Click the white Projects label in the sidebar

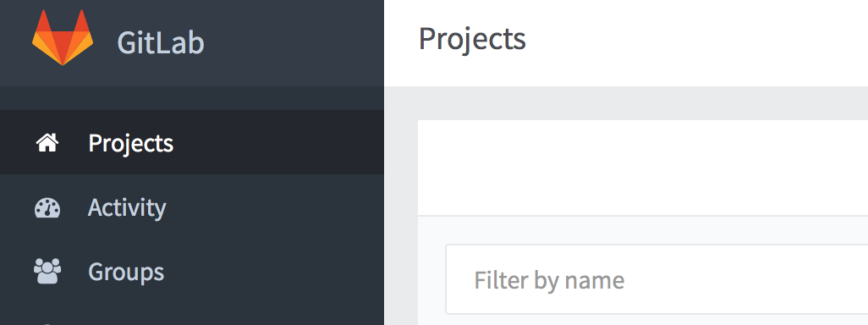131,144
